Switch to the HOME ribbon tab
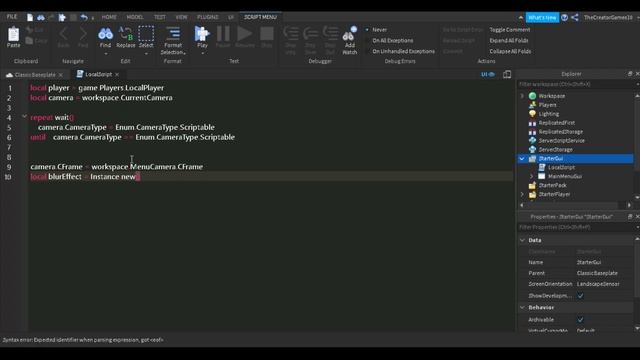The image size is (640, 360). (109, 17)
